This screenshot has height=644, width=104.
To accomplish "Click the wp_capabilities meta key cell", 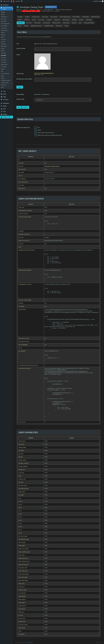I will 31,356.
